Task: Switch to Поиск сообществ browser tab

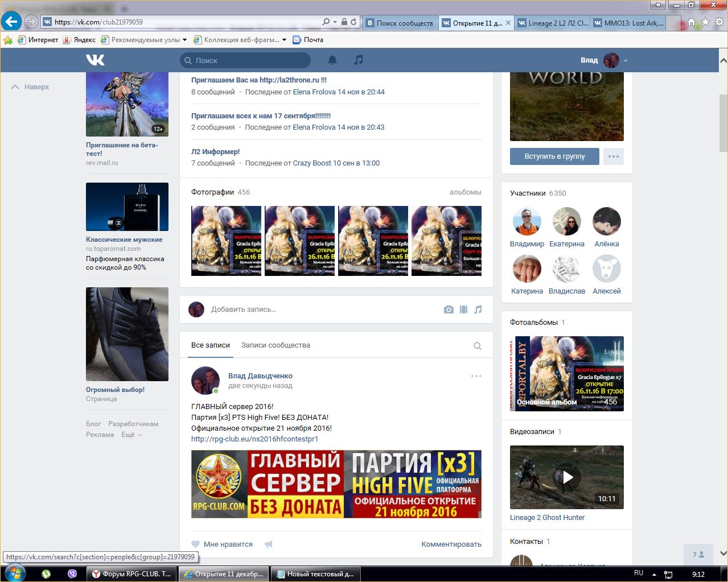Action: 400,23
